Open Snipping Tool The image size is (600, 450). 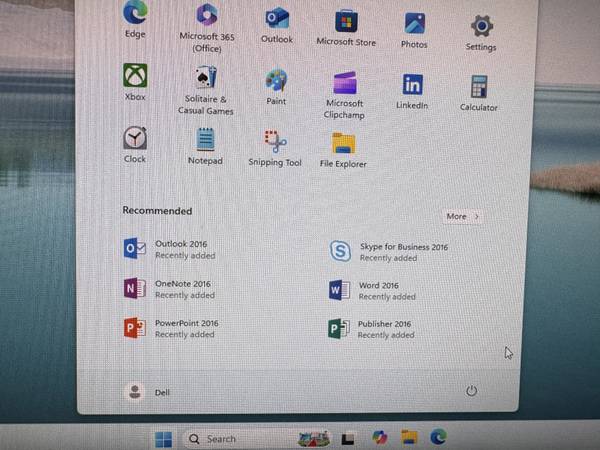(x=275, y=148)
